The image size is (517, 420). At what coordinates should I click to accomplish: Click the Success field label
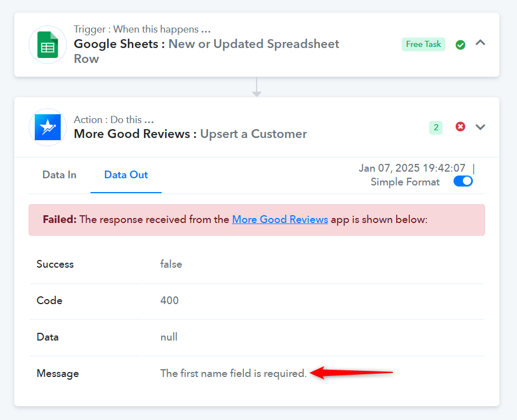[x=55, y=264]
